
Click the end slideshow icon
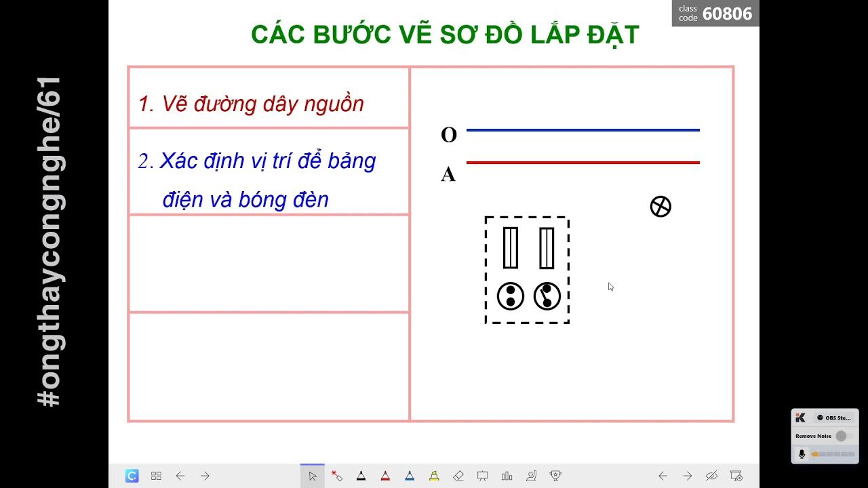[736, 476]
